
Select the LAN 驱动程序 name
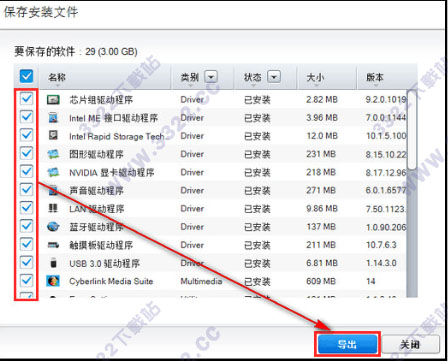click(97, 209)
